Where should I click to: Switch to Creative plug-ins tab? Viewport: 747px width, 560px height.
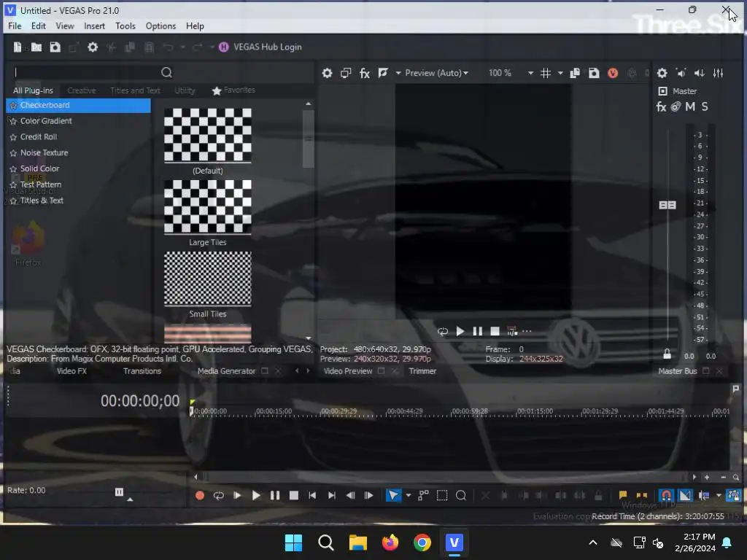click(82, 90)
